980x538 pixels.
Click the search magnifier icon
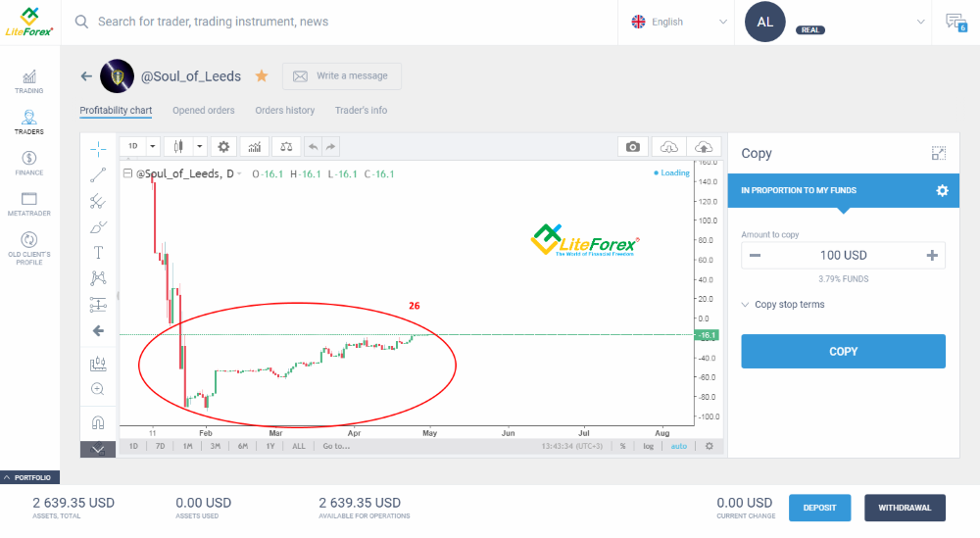81,22
